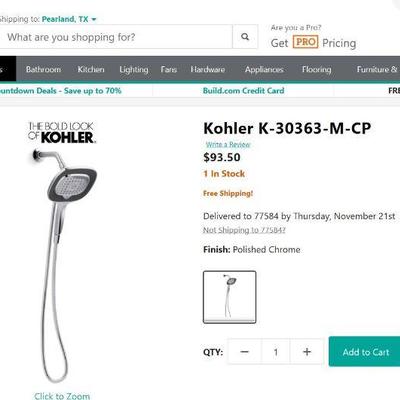Click the search magnifier icon

click(245, 37)
